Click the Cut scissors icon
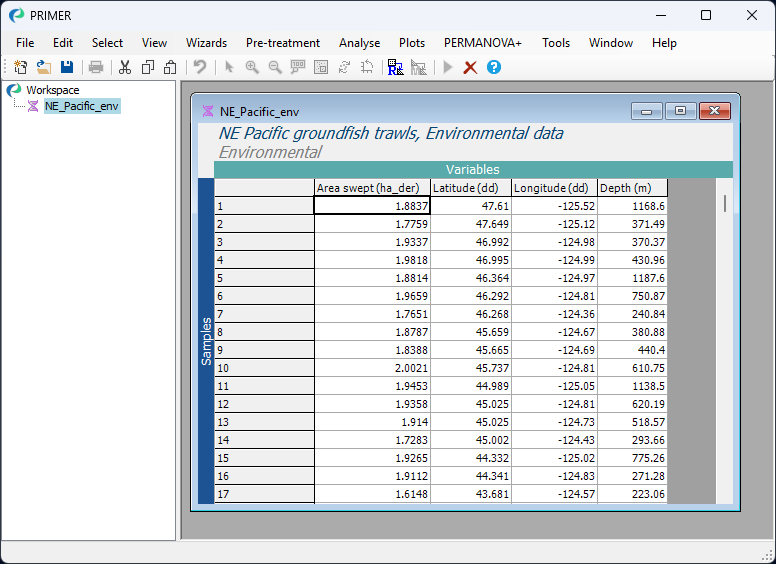Viewport: 776px width, 564px height. pyautogui.click(x=125, y=67)
